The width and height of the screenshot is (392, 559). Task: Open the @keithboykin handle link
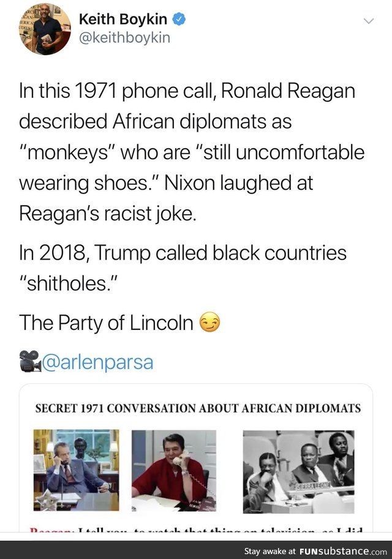(124, 38)
